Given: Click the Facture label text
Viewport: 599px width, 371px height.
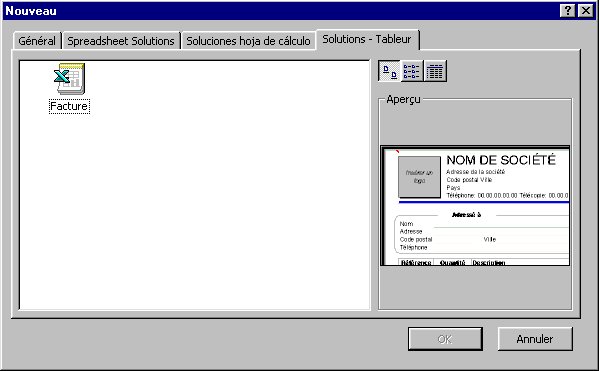Looking at the screenshot, I should click(x=69, y=106).
